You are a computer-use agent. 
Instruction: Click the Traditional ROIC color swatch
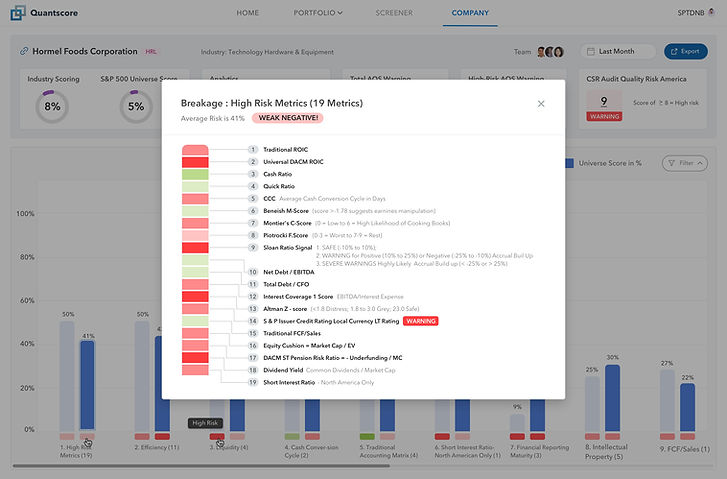pos(195,150)
